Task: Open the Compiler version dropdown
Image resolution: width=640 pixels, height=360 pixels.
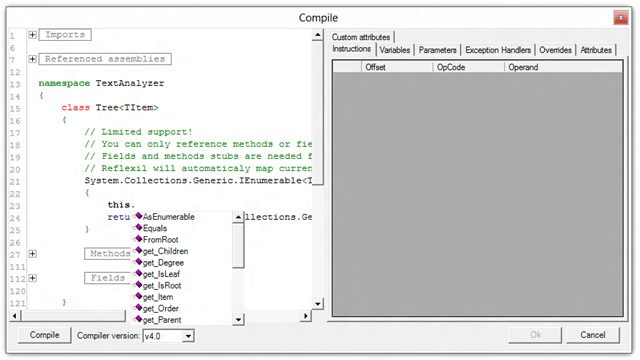Action: [x=188, y=336]
